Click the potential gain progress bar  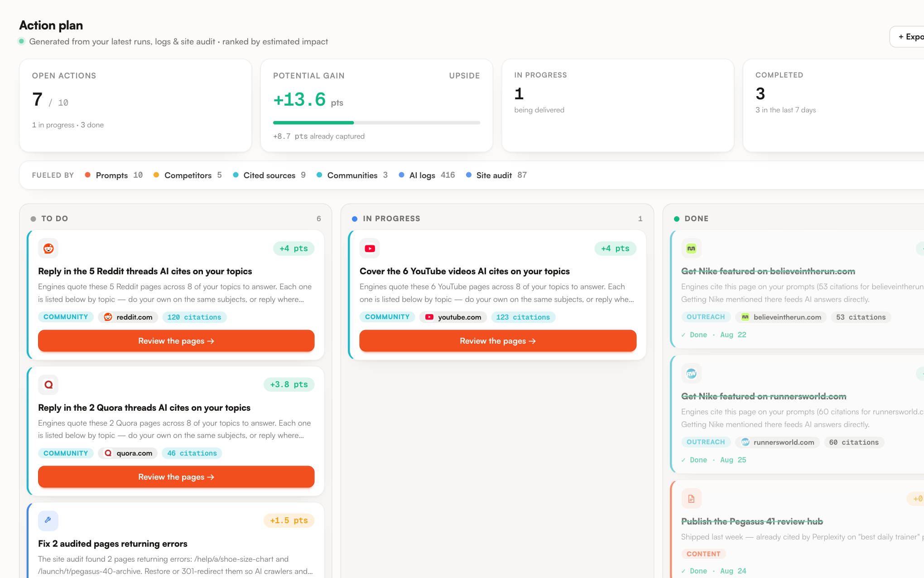[x=376, y=122]
